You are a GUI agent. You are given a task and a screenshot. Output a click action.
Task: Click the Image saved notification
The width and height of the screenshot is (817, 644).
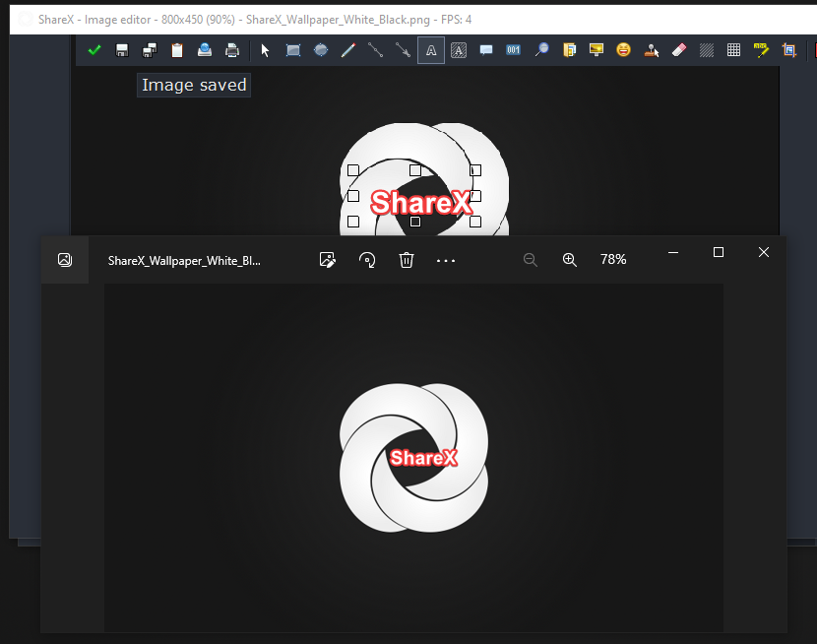click(194, 85)
